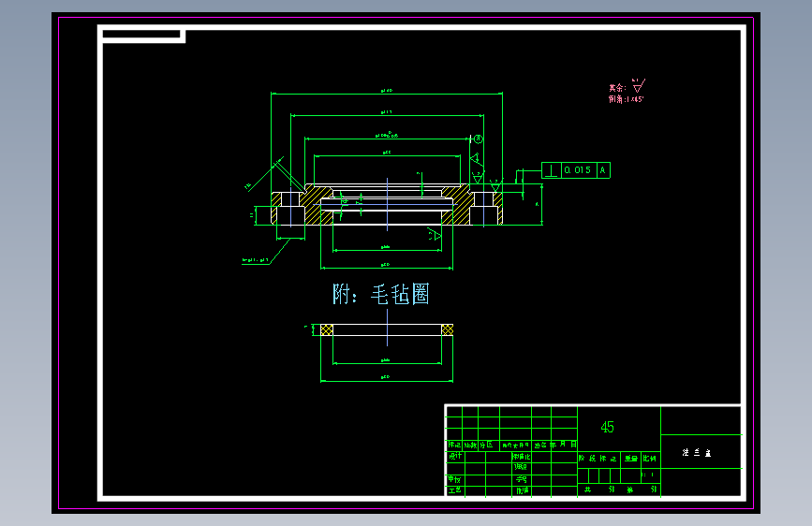The height and width of the screenshot is (526, 812).
Task: Click the perpendicularity symbol in the tolerance frame
Action: point(552,170)
